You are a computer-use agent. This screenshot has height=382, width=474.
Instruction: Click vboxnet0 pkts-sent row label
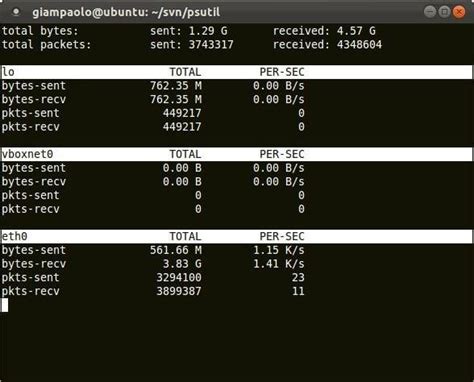(x=30, y=195)
